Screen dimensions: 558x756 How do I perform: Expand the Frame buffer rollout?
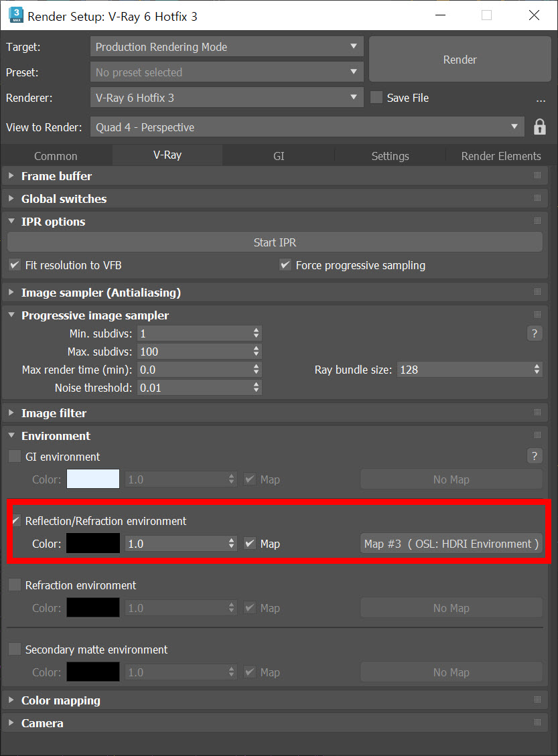point(11,176)
